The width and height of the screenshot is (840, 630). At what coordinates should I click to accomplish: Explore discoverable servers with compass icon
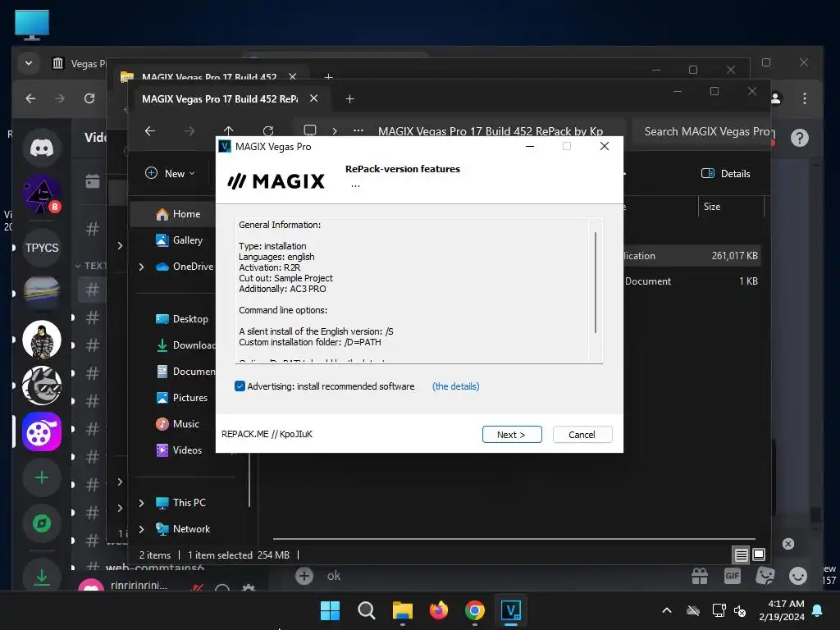click(x=42, y=523)
